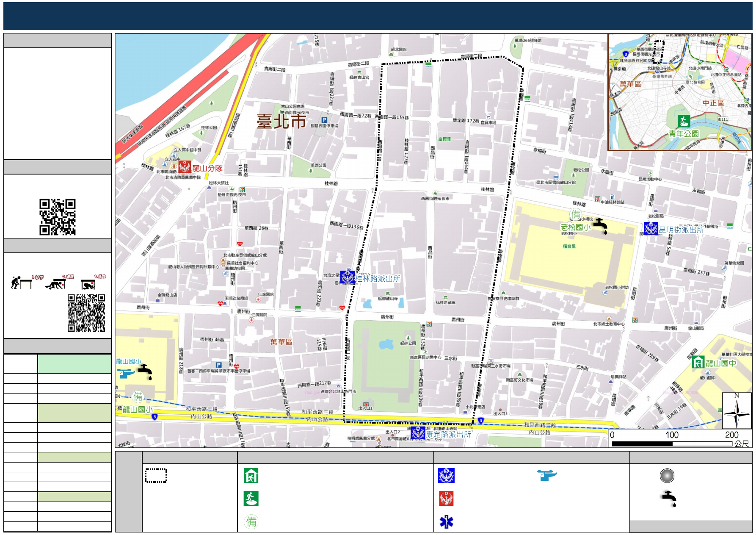Click the green 老松國小 label

pyautogui.click(x=576, y=227)
